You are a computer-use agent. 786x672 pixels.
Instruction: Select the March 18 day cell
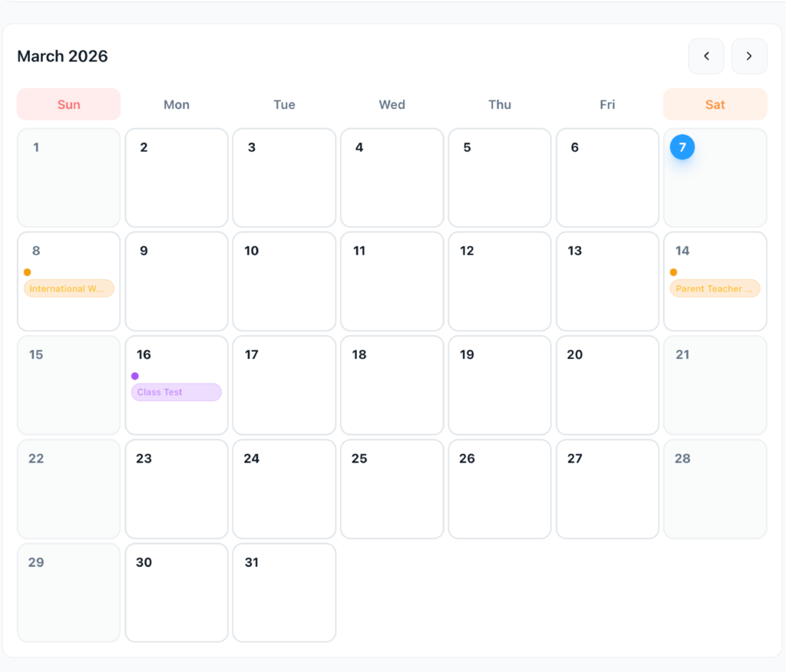(391, 385)
